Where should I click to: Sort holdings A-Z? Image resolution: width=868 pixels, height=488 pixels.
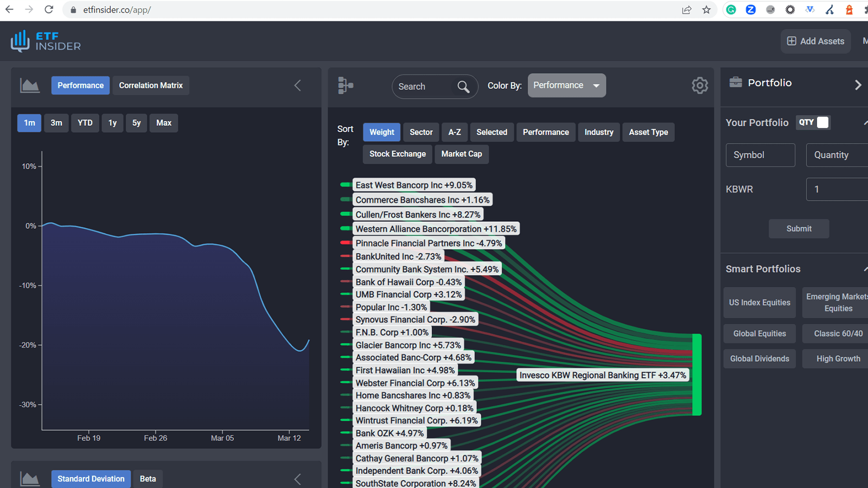coord(455,132)
